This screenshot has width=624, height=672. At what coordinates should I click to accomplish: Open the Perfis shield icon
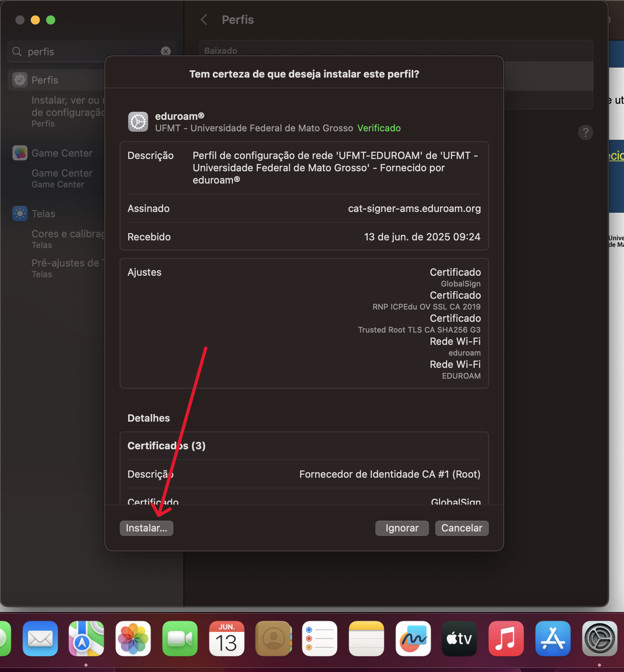20,80
